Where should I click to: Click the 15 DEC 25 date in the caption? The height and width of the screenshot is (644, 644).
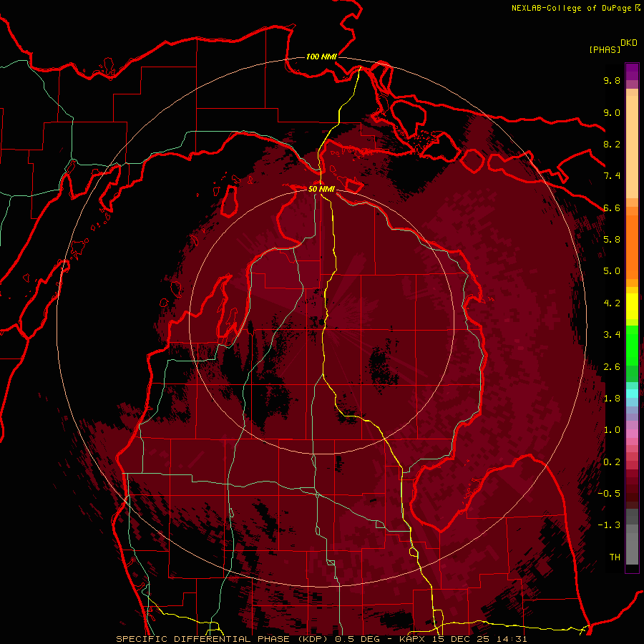click(462, 639)
